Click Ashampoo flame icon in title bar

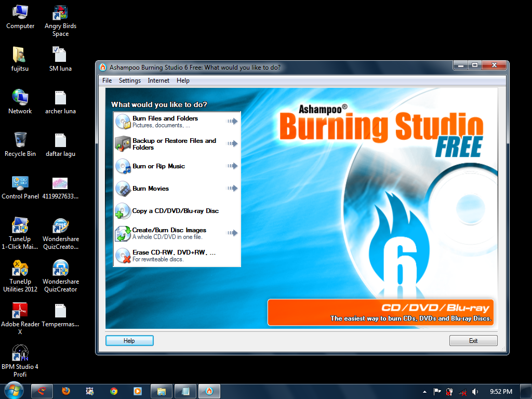click(x=103, y=68)
